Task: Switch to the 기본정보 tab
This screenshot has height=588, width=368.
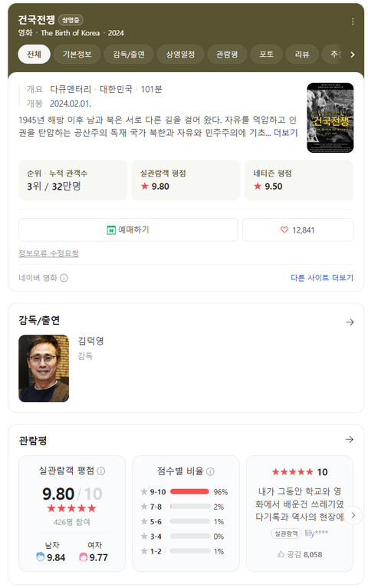Action: [x=77, y=55]
